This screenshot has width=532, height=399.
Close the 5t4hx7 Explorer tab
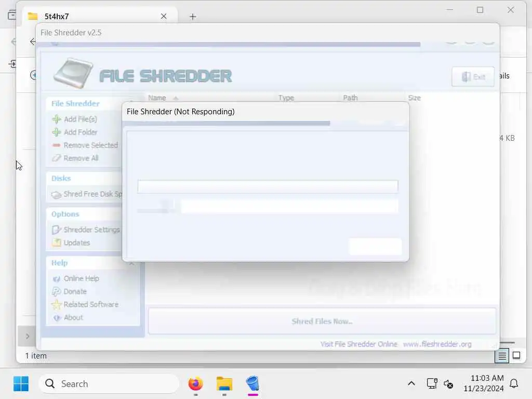(x=164, y=16)
